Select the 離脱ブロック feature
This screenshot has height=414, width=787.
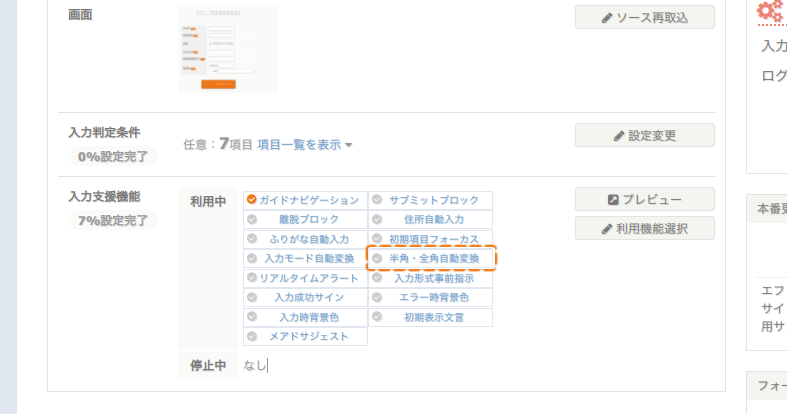coord(305,219)
